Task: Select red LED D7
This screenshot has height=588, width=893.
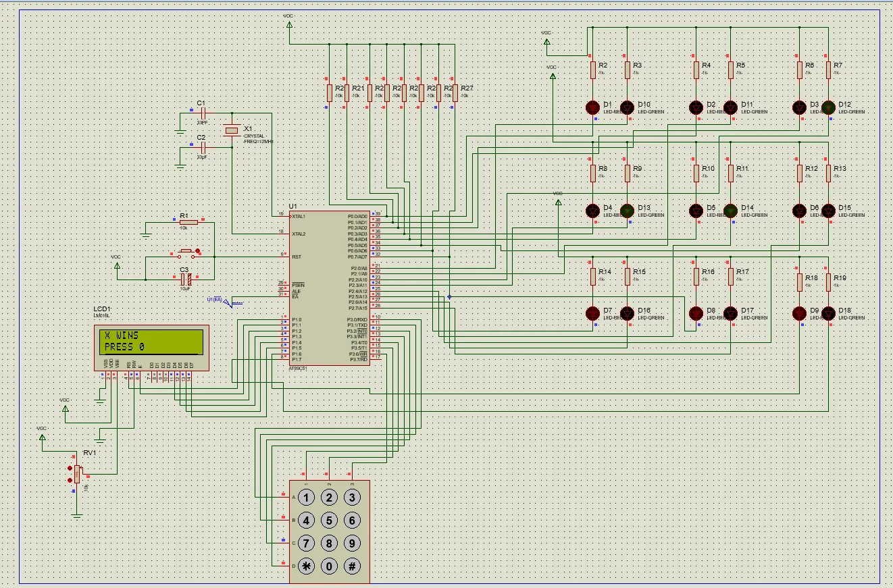Action: 592,313
